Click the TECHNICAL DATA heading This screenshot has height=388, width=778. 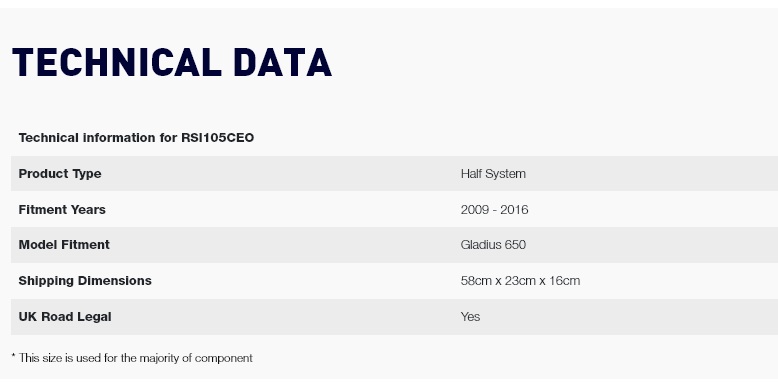[x=172, y=63]
